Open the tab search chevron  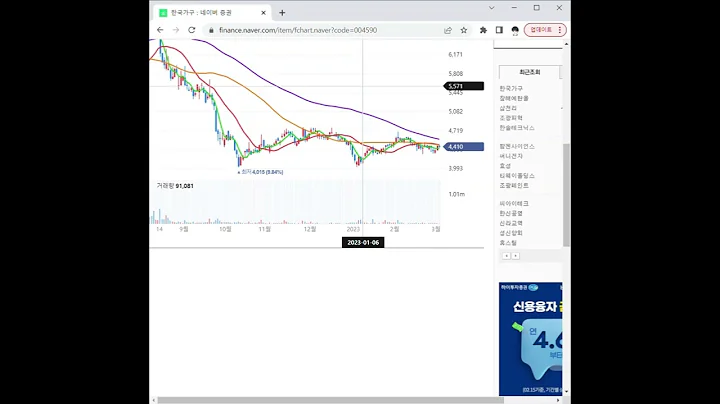point(491,8)
